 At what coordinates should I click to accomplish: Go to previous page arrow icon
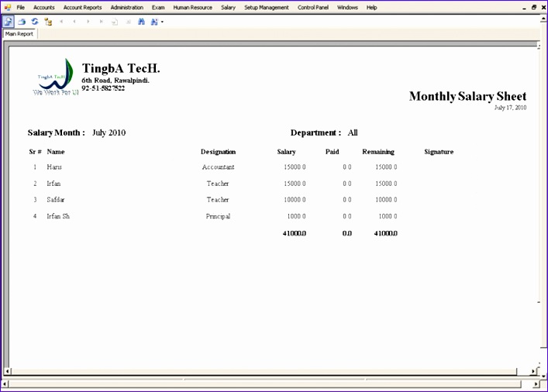[x=74, y=22]
